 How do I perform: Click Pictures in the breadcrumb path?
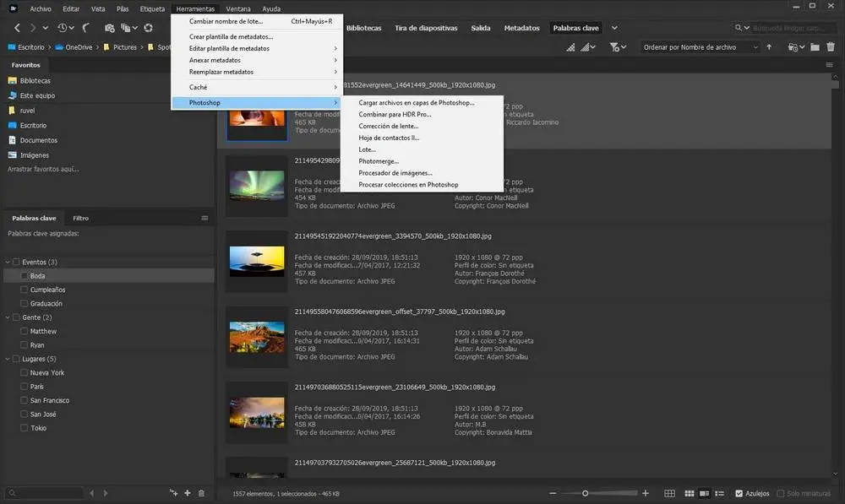(125, 47)
